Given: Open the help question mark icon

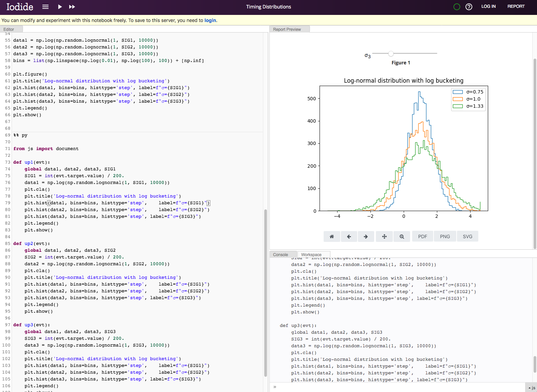Looking at the screenshot, I should (469, 7).
